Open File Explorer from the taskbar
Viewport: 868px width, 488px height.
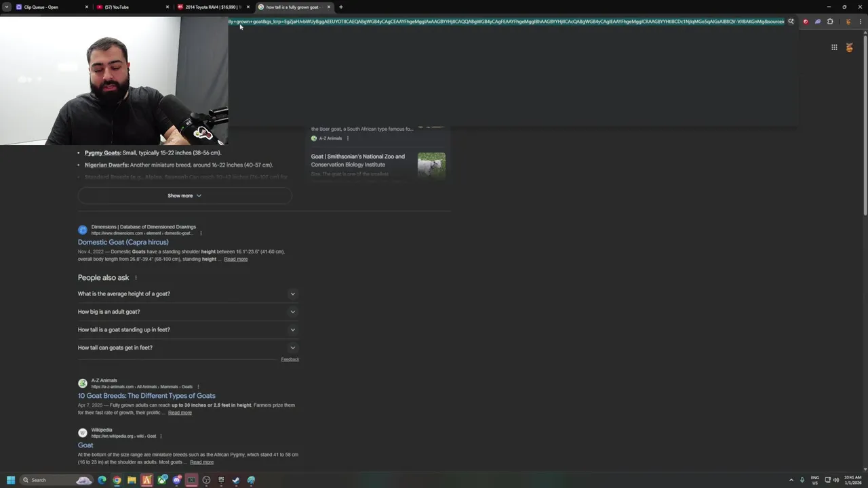pyautogui.click(x=132, y=480)
